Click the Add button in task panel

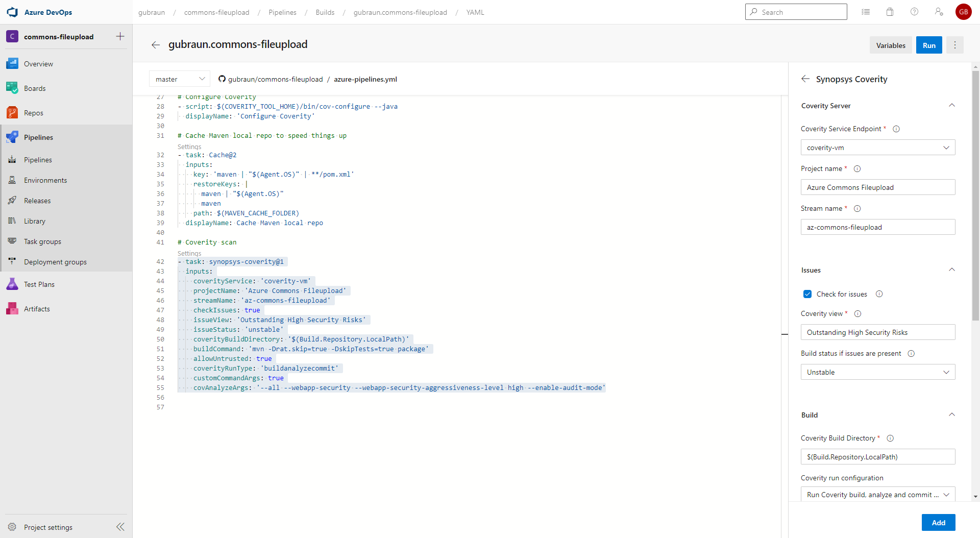point(938,522)
